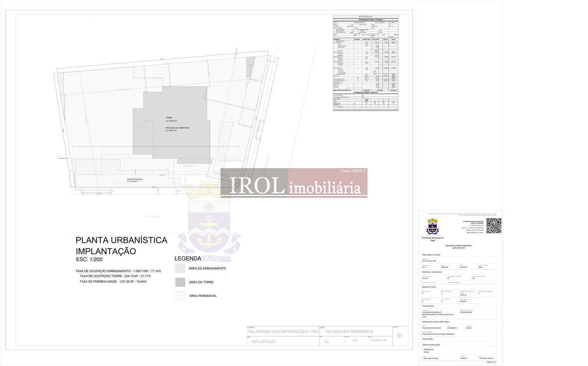Screen dimensions: 588x366
Task: Select the 'Área de Embasamento' hatched legend swatch
Action: (x=180, y=268)
